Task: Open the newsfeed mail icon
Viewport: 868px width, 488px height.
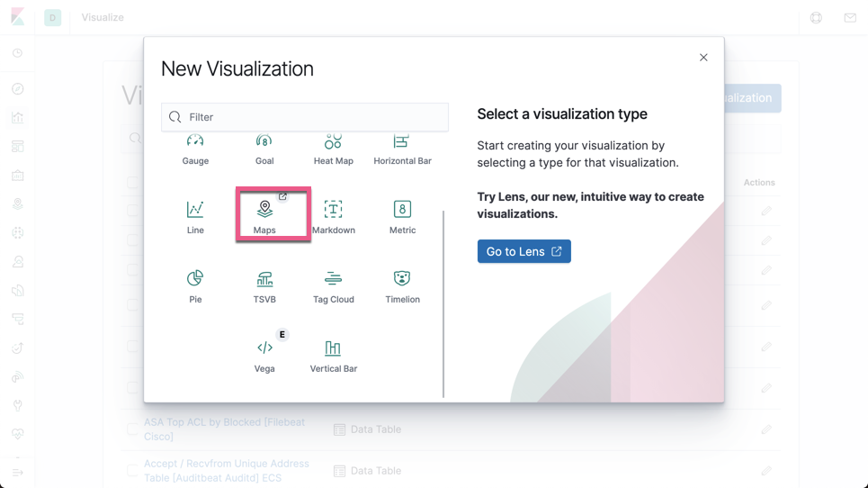Action: [x=850, y=18]
